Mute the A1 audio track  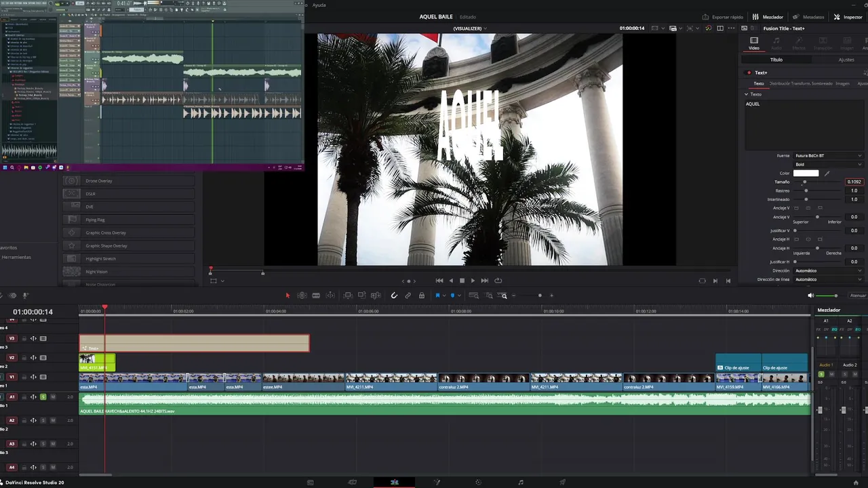pyautogui.click(x=53, y=396)
